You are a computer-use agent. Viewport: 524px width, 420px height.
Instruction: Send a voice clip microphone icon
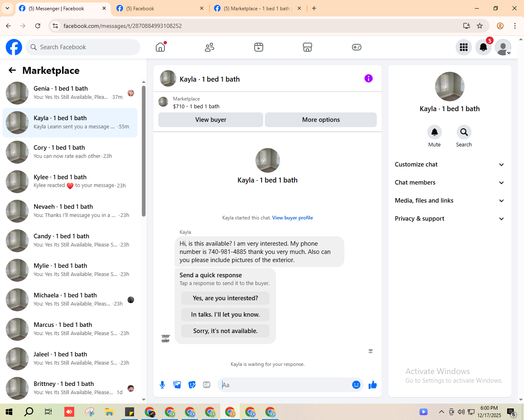coord(162,385)
